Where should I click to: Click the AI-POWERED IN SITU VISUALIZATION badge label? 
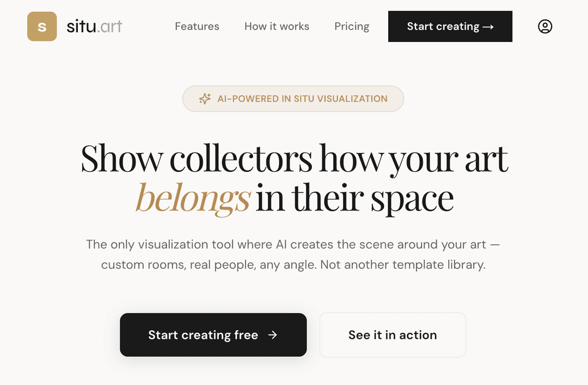(x=302, y=99)
